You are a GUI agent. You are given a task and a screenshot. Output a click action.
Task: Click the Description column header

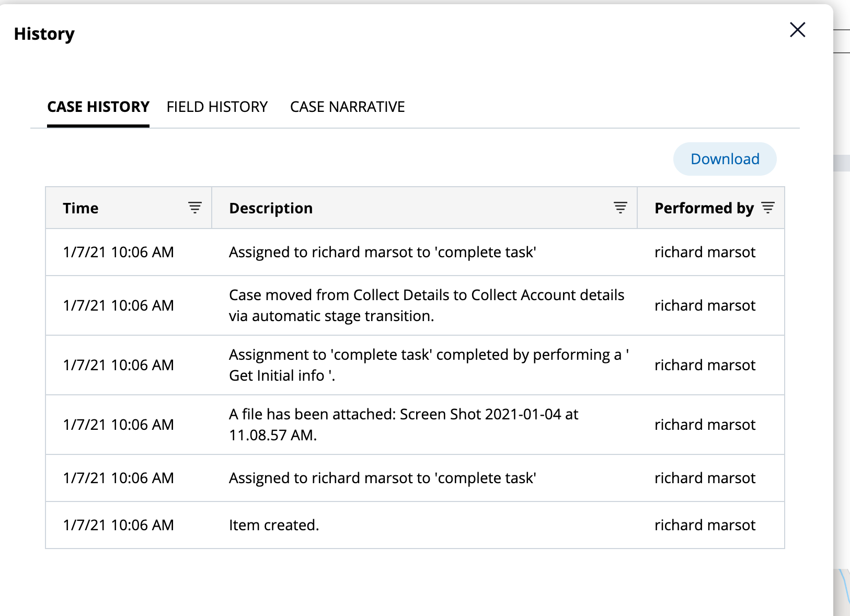271,208
